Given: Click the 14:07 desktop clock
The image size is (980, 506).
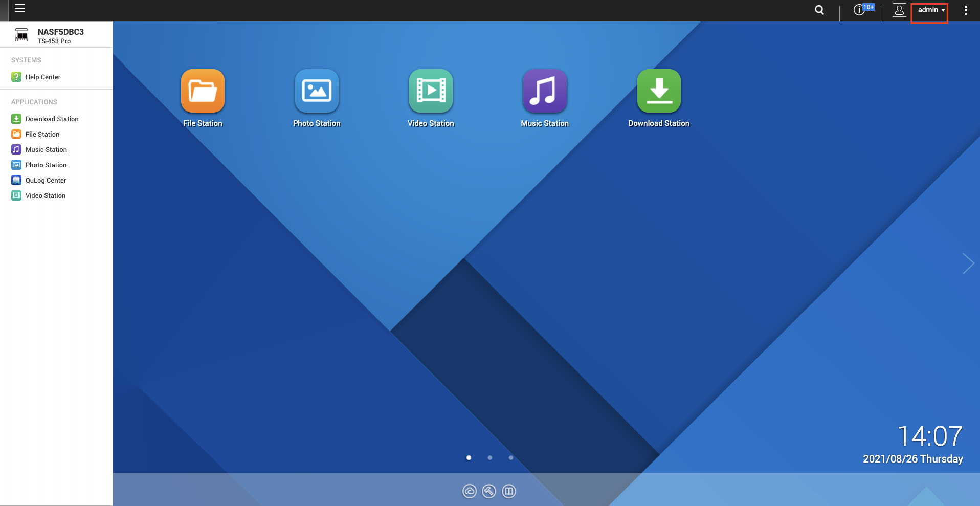Looking at the screenshot, I should pyautogui.click(x=930, y=436).
